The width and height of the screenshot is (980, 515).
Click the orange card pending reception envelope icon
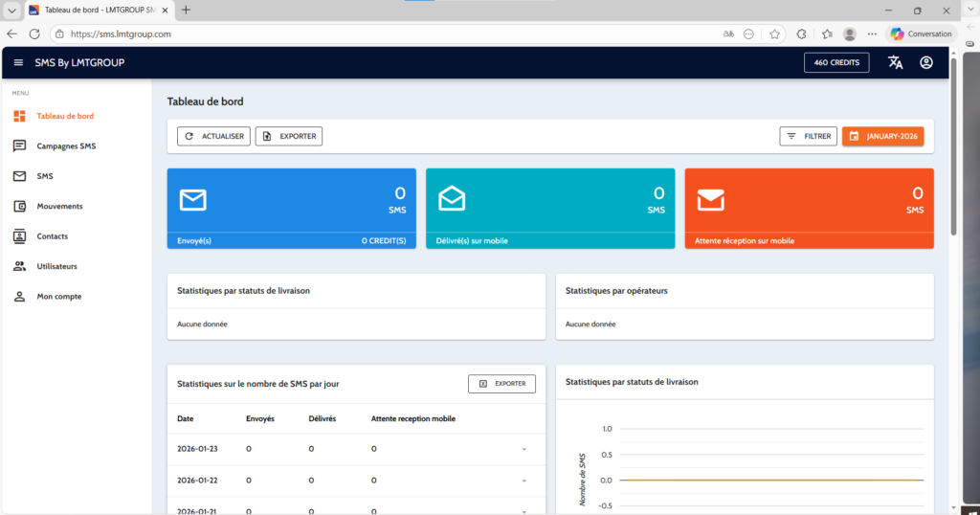[x=710, y=199]
